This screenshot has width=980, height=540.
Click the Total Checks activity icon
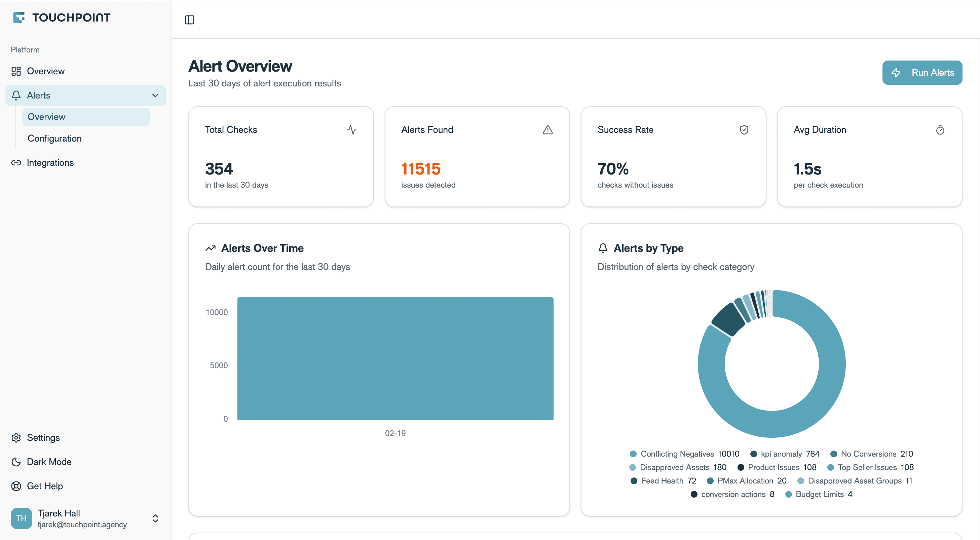(x=351, y=130)
